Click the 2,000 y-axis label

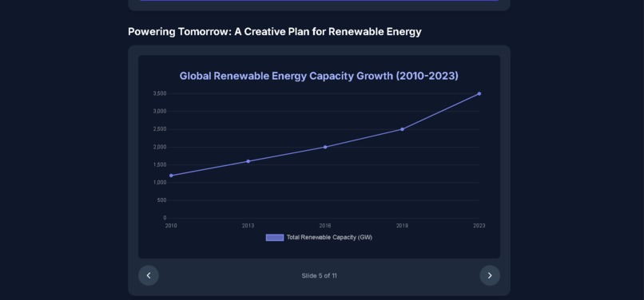click(x=160, y=147)
